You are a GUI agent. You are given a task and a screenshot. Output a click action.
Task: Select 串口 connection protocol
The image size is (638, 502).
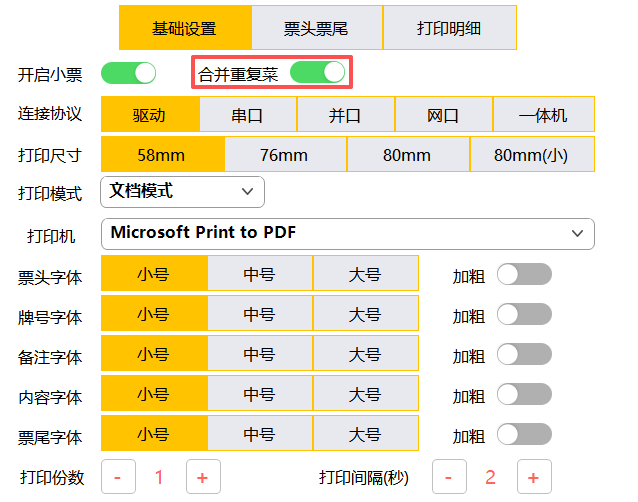click(247, 115)
